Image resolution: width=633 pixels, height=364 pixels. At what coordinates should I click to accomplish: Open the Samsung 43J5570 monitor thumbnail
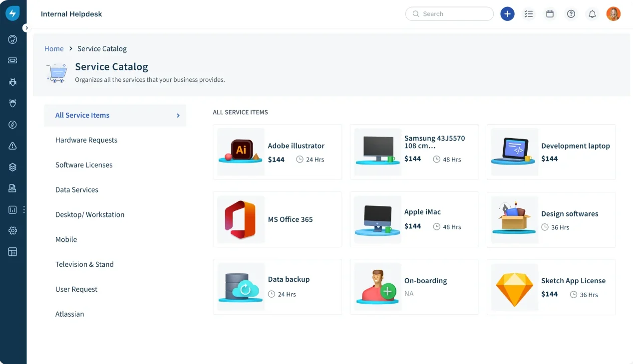(377, 152)
